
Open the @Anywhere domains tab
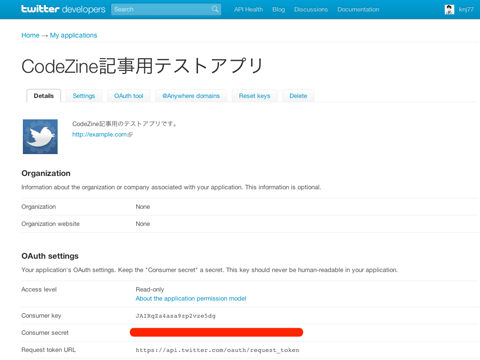pos(191,96)
